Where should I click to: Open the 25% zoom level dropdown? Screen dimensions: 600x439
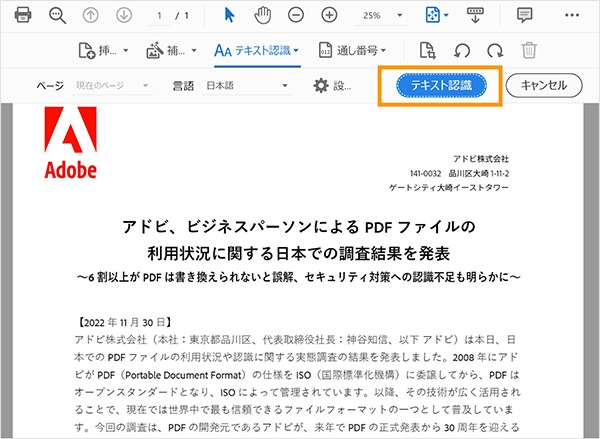pyautogui.click(x=380, y=16)
